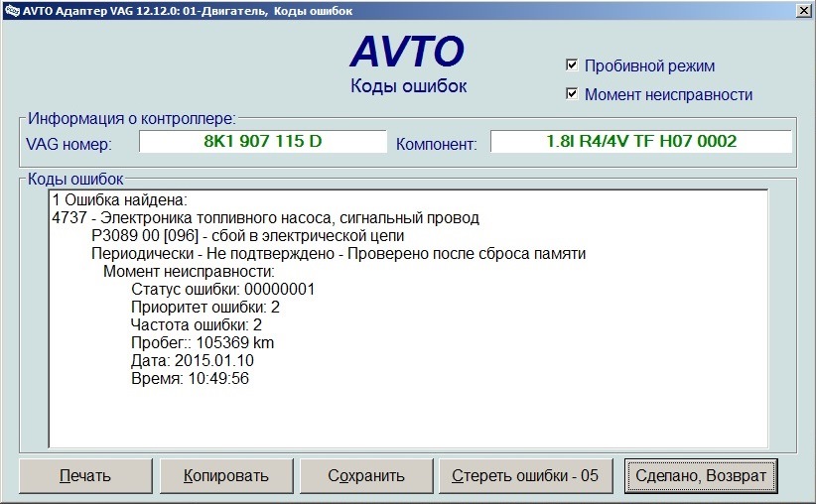
Task: Click the app icon in title bar
Action: pyautogui.click(x=12, y=10)
